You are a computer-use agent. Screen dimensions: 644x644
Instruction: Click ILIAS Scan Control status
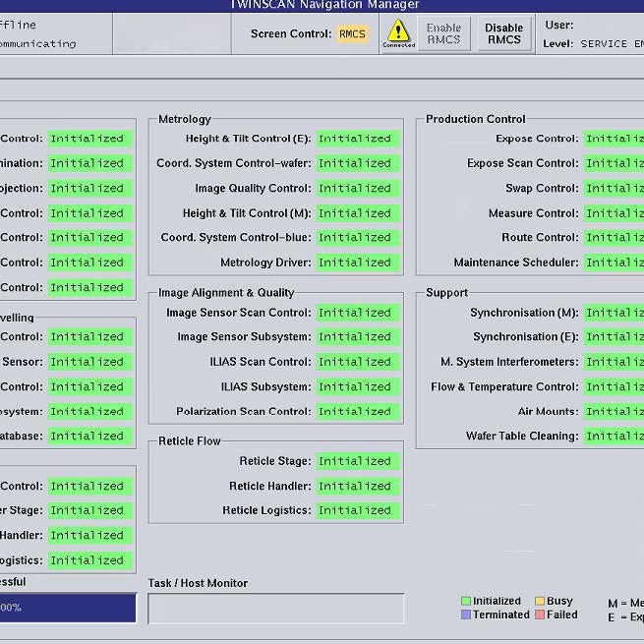(x=357, y=362)
